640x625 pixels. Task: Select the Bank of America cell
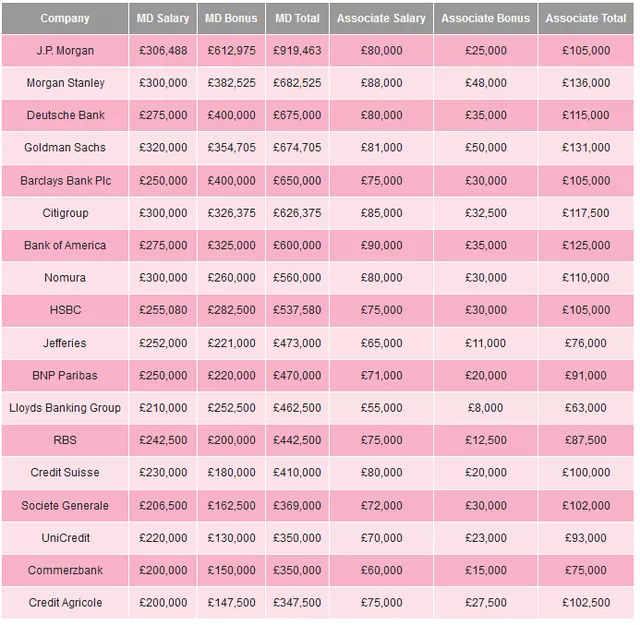[x=65, y=245]
